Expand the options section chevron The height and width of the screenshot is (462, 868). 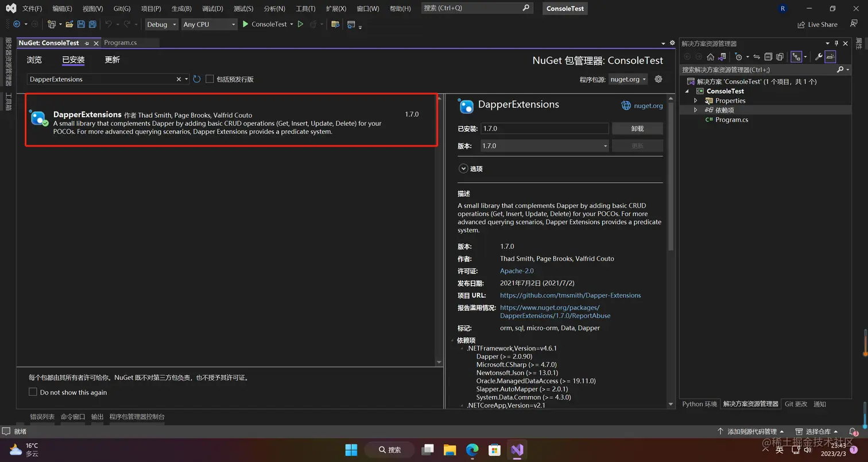click(x=463, y=168)
